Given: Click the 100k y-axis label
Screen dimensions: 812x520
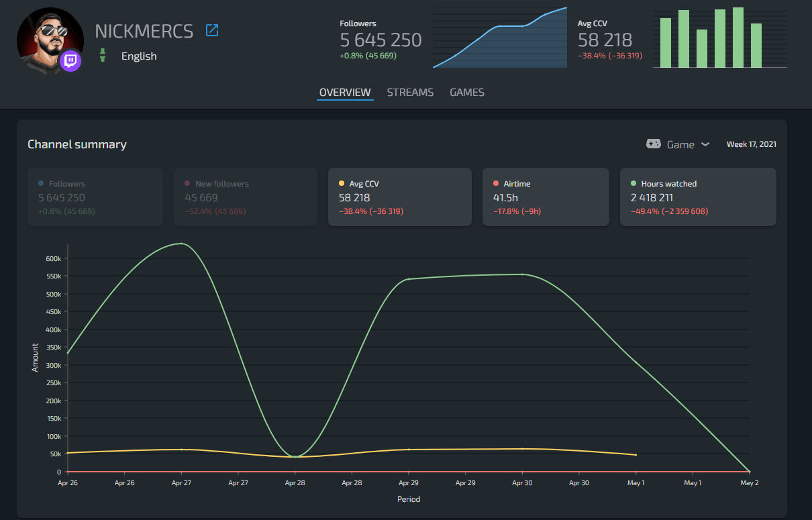Looking at the screenshot, I should click(x=54, y=436).
